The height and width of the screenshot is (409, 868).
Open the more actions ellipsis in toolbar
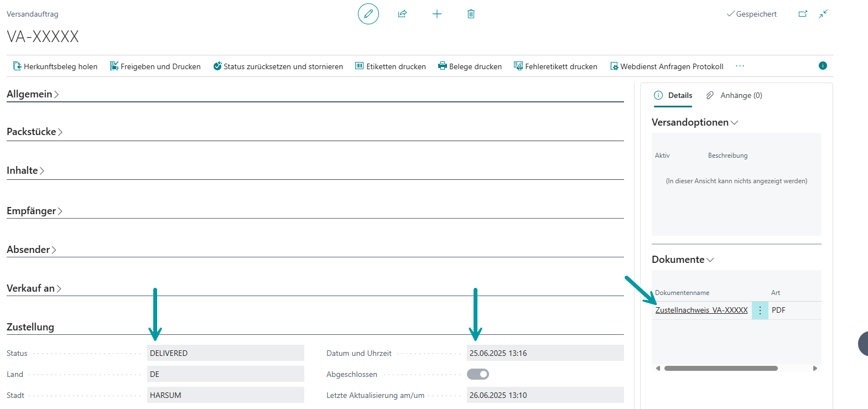pyautogui.click(x=740, y=66)
